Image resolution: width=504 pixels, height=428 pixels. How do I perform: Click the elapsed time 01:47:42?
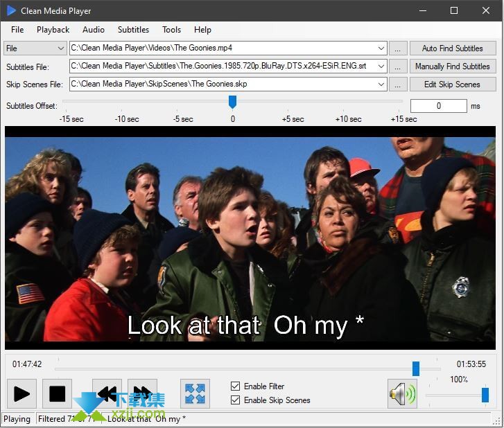coord(27,364)
